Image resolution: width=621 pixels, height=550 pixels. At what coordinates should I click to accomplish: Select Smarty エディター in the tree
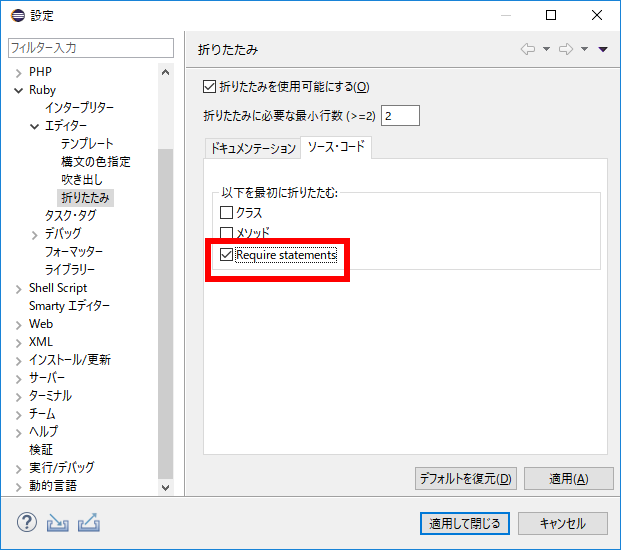click(x=69, y=306)
